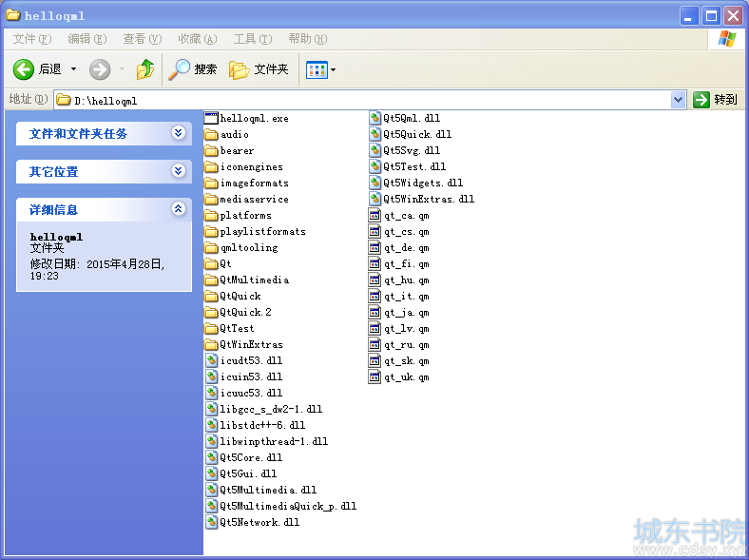Click the 转到 (Go) button

click(715, 100)
